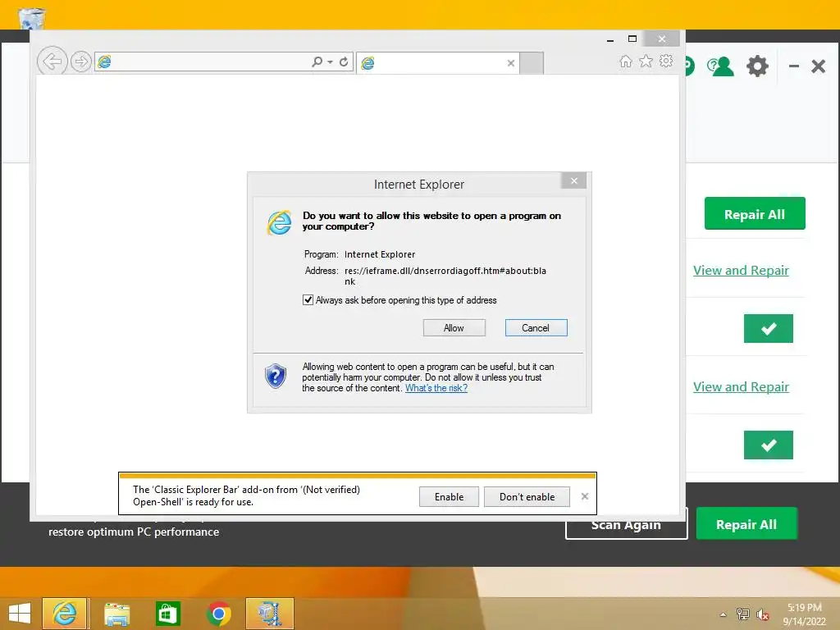Open File Explorer from taskbar
The height and width of the screenshot is (630, 840).
pos(116,614)
